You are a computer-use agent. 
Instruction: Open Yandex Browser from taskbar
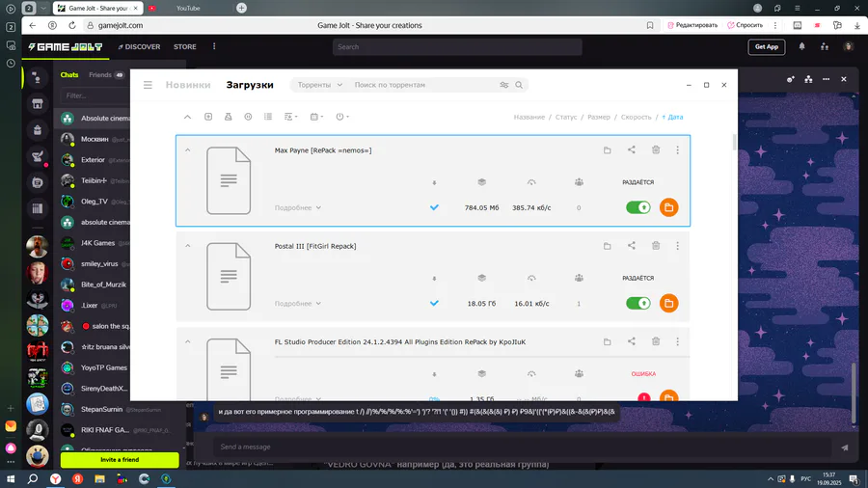(x=55, y=479)
